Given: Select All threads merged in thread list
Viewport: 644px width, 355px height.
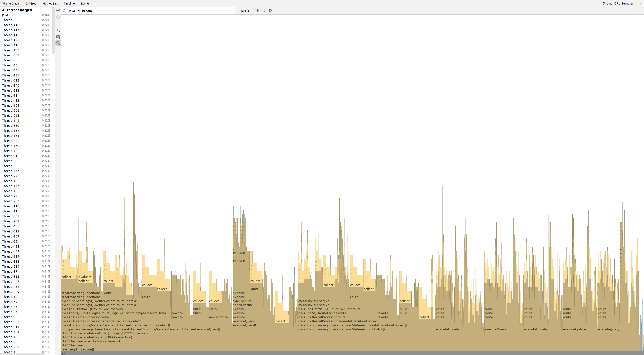Looking at the screenshot, I should coord(17,10).
